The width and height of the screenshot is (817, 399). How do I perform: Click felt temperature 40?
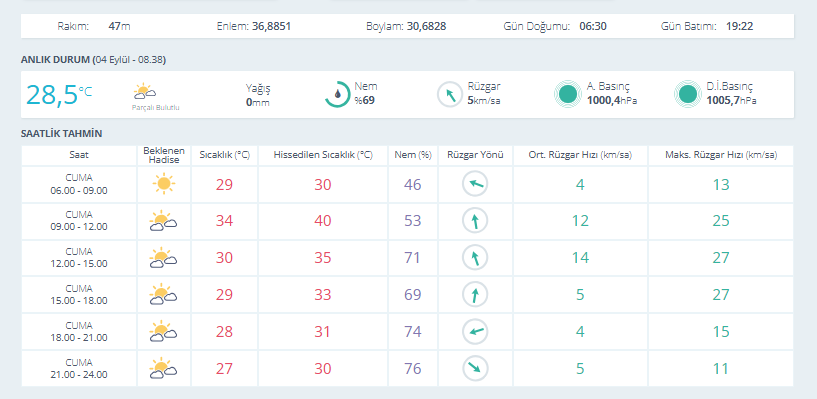point(323,221)
